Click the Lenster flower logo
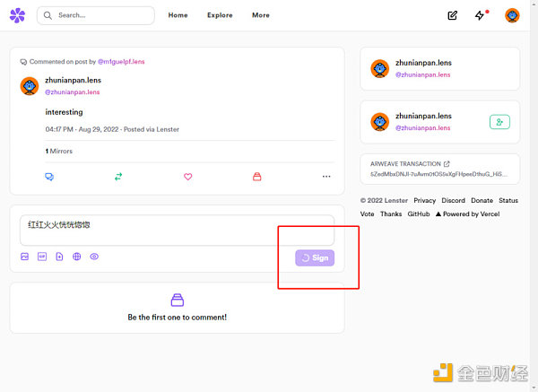538x392 pixels. 17,15
